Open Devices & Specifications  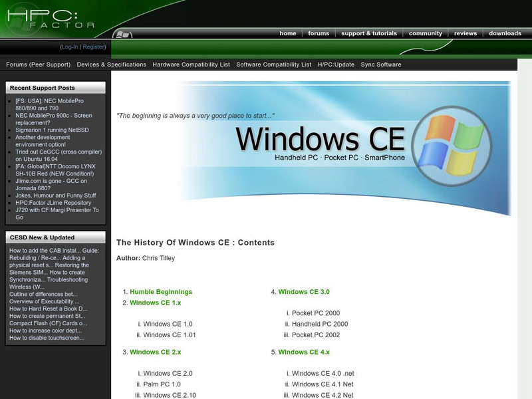point(111,65)
